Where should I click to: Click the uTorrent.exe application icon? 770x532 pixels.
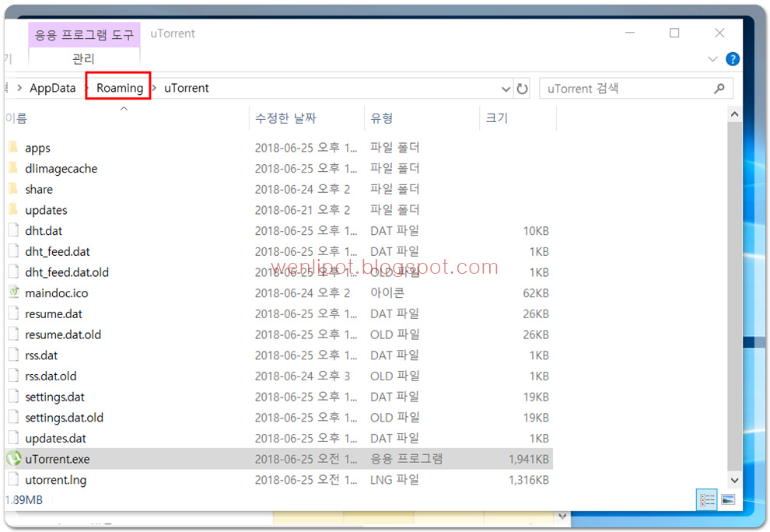tap(14, 458)
